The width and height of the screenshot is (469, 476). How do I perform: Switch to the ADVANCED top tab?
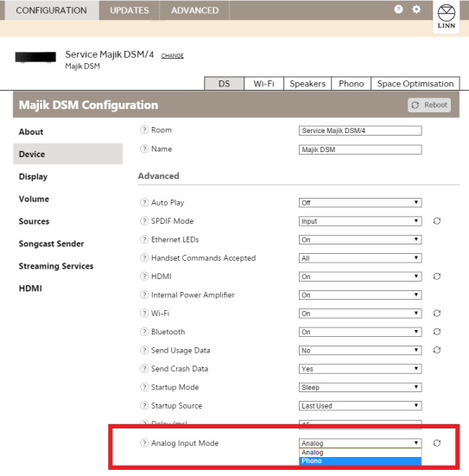[x=195, y=10]
